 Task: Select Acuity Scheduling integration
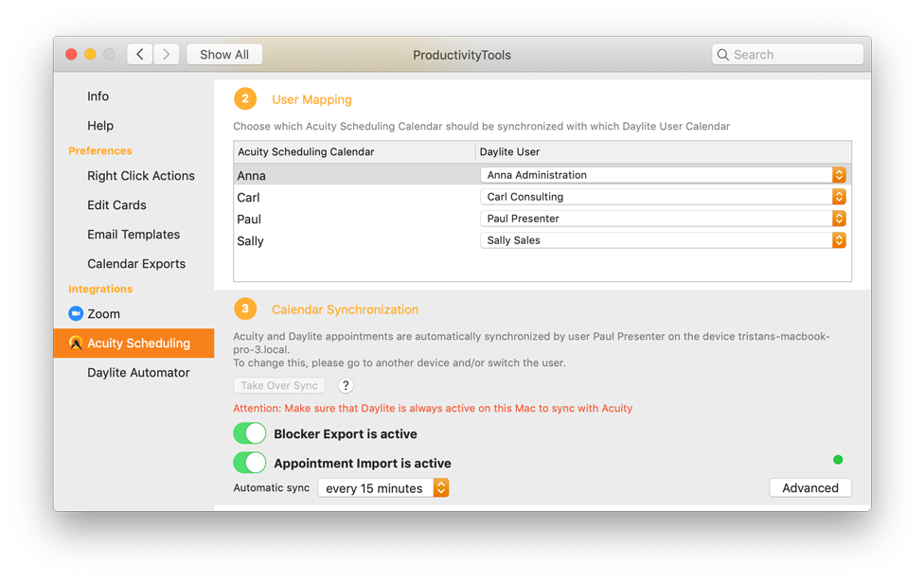133,343
